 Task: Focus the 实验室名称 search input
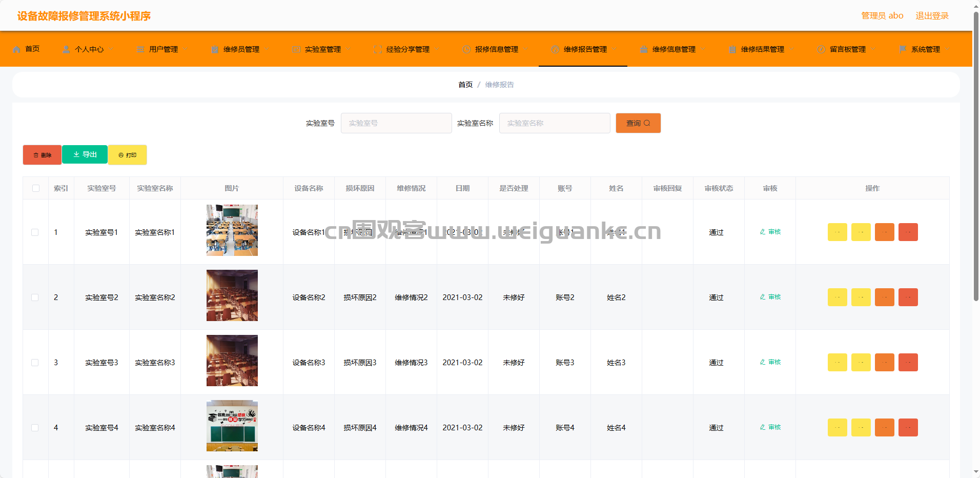click(x=555, y=123)
